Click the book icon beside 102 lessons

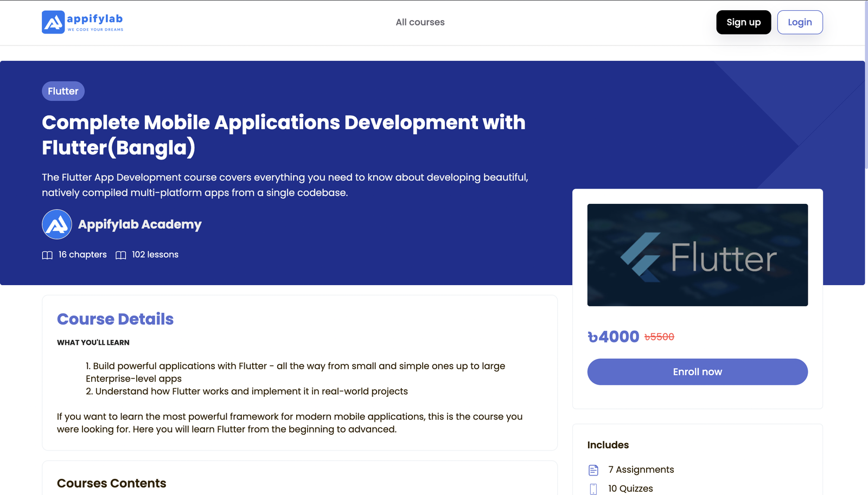point(121,255)
